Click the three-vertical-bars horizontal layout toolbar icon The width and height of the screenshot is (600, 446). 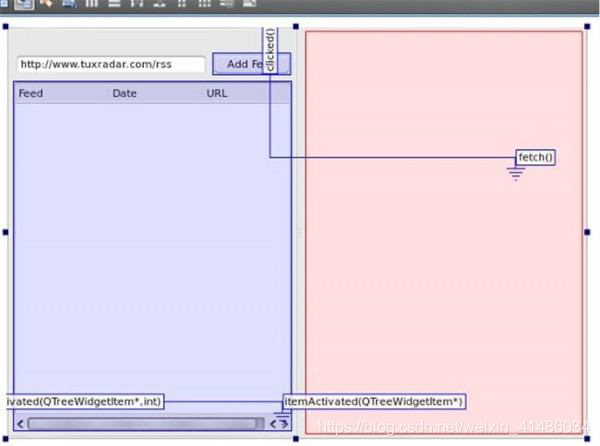pyautogui.click(x=91, y=3)
